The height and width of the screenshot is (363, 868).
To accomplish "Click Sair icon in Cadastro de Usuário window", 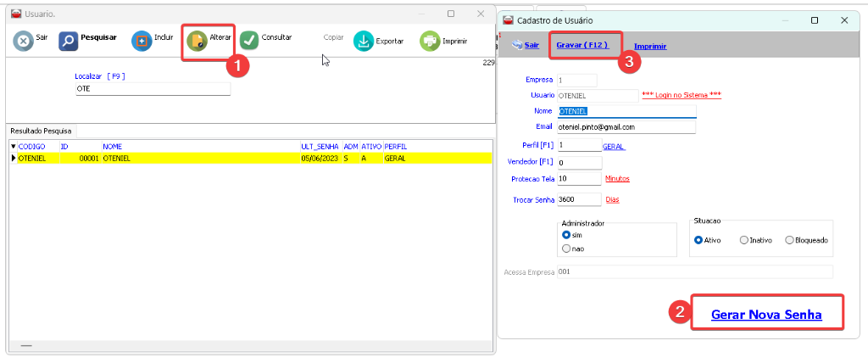I will coord(515,45).
